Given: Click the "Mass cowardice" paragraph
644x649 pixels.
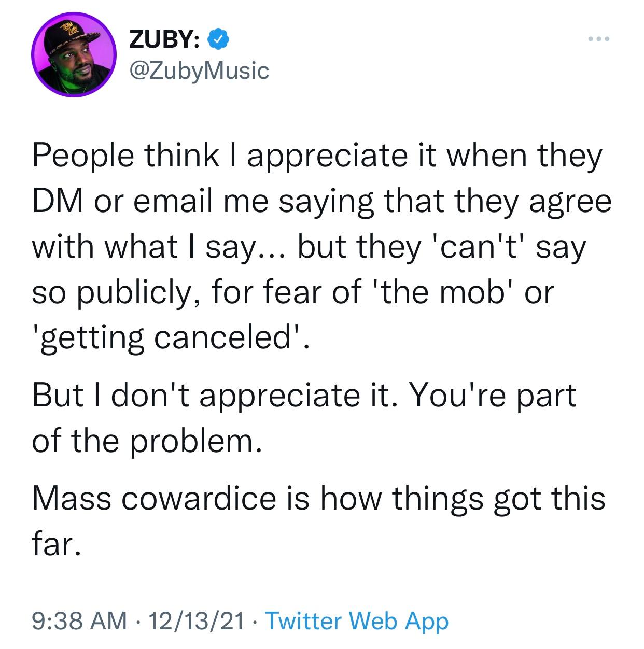Looking at the screenshot, I should tap(318, 498).
